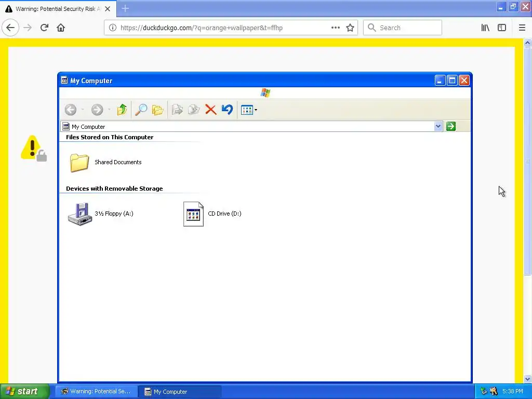Close the My Computer window
Screen dimensions: 532x399
(x=464, y=81)
